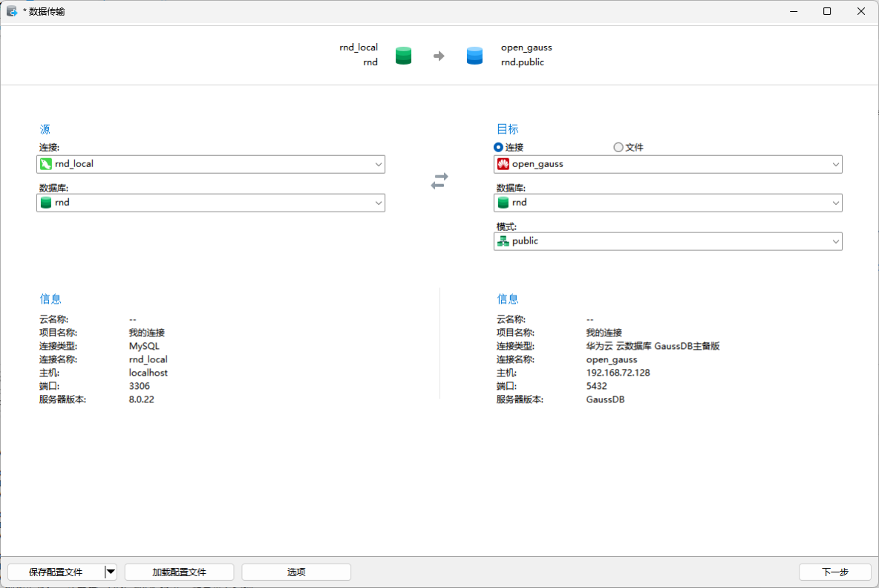Click the 下一步 button
879x588 pixels.
point(835,572)
